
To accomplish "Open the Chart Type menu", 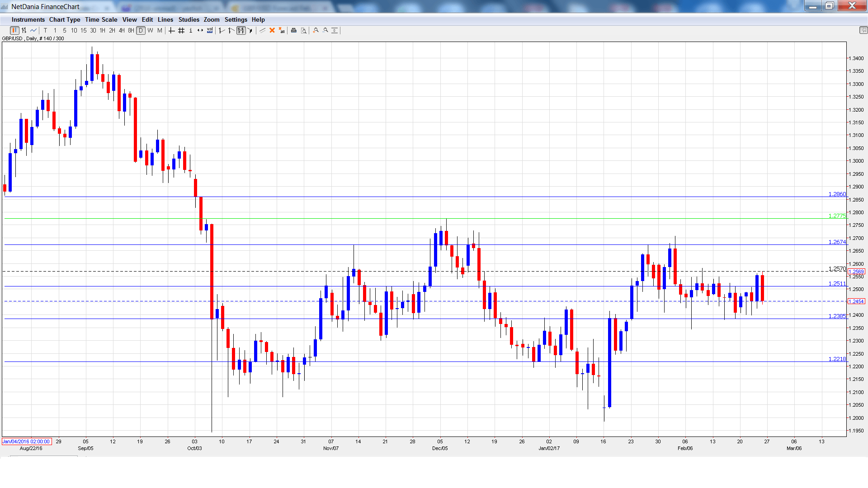I will [65, 20].
